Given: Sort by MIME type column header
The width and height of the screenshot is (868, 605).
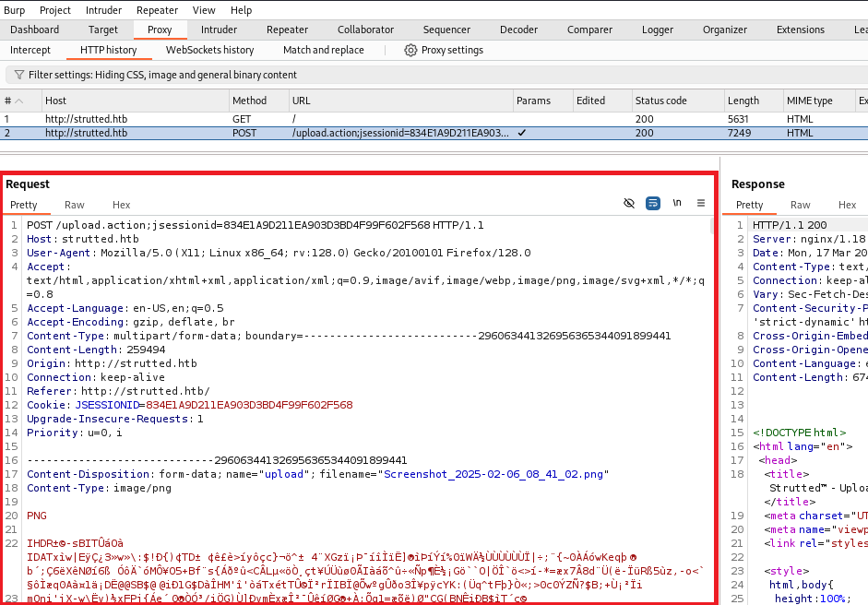Looking at the screenshot, I should (809, 101).
